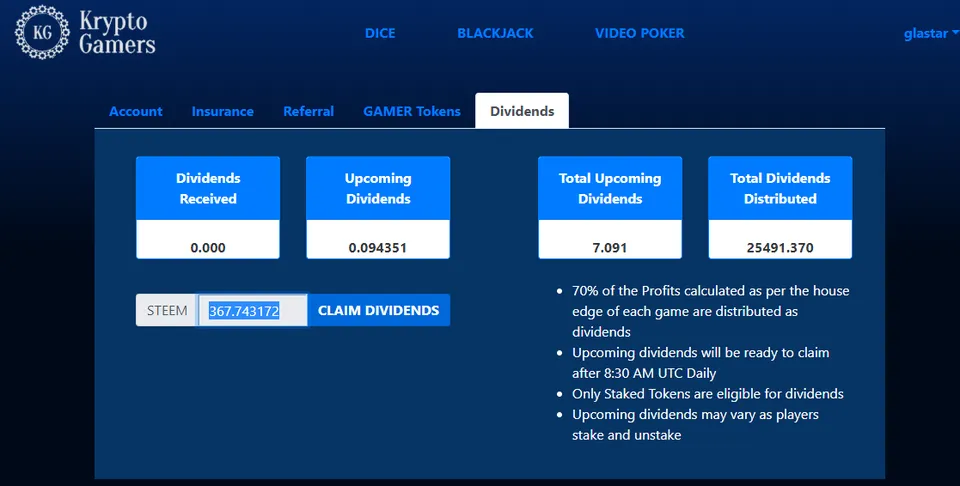Click the dividend amount field showing 367.743172
This screenshot has width=960, height=486.
[x=252, y=310]
